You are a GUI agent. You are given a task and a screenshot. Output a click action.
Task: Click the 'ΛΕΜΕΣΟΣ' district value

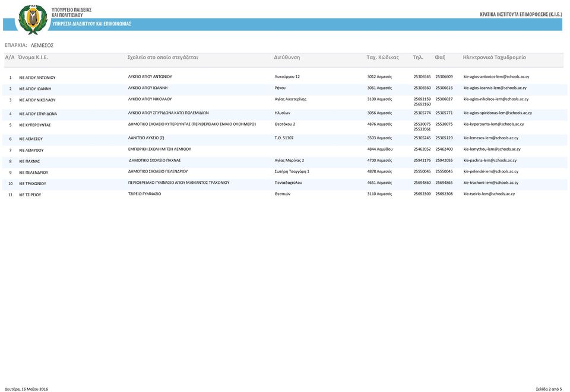(42, 46)
